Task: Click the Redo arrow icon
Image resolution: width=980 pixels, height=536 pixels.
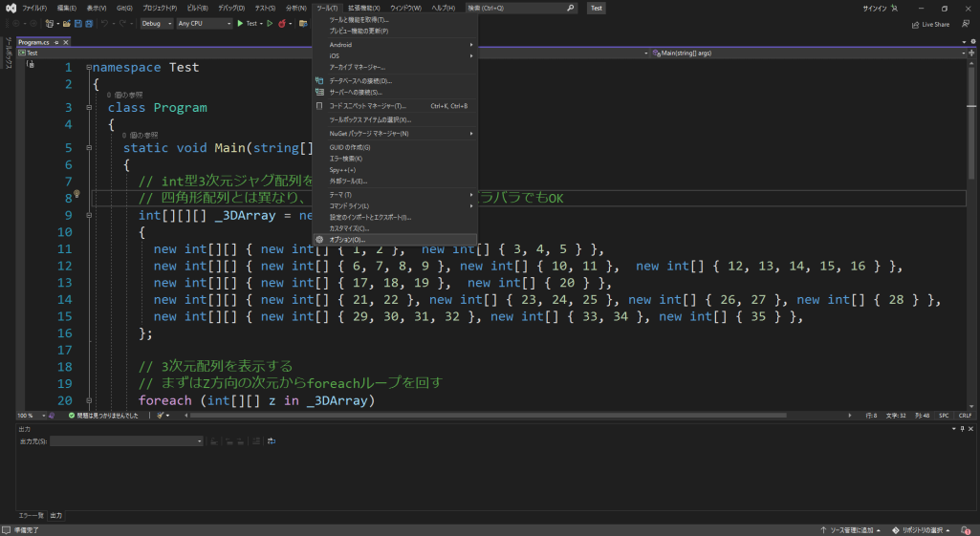Action: point(122,24)
